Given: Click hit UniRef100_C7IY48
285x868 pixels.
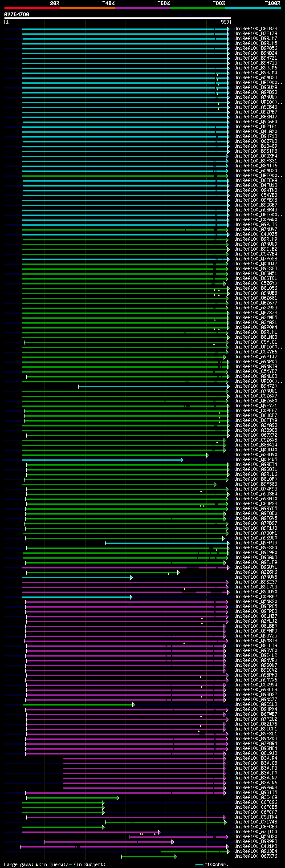Looking at the screenshot, I should (256, 822).
